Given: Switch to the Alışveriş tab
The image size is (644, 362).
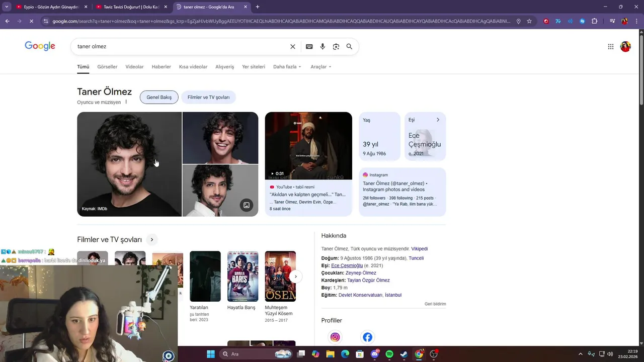Looking at the screenshot, I should [x=224, y=67].
